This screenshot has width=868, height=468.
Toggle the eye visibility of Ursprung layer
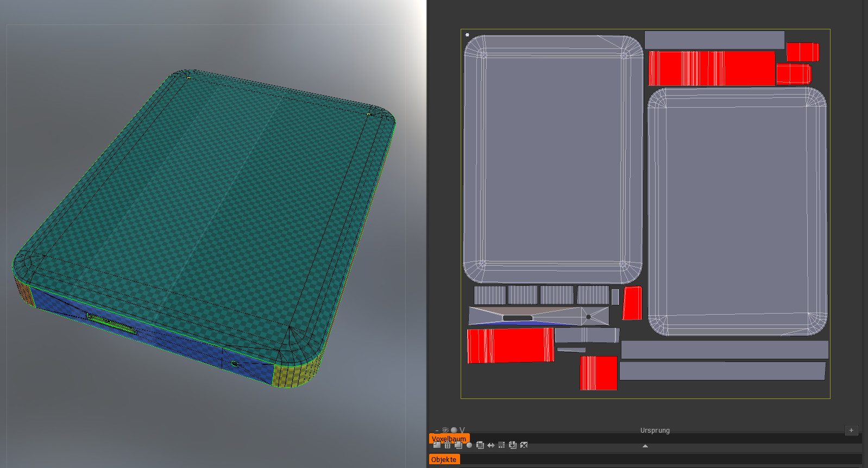[445, 430]
